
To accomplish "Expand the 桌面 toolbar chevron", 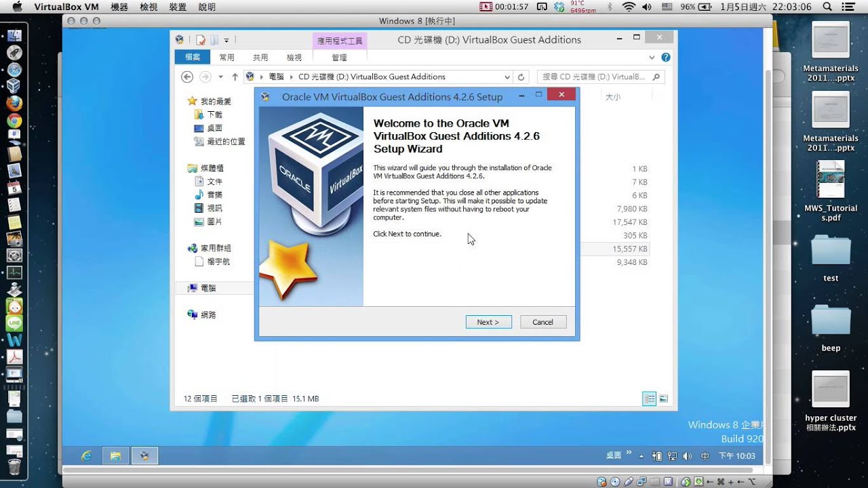I will pos(629,453).
